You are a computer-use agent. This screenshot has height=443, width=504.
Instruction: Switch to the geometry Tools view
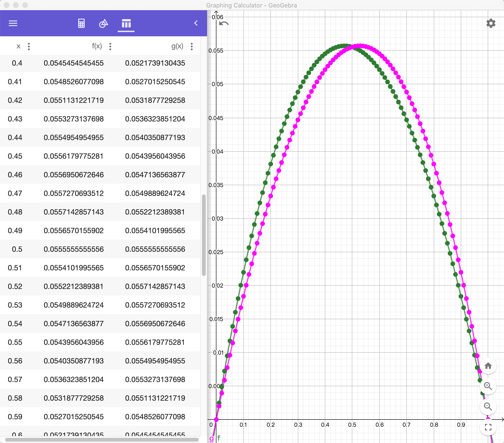click(104, 23)
